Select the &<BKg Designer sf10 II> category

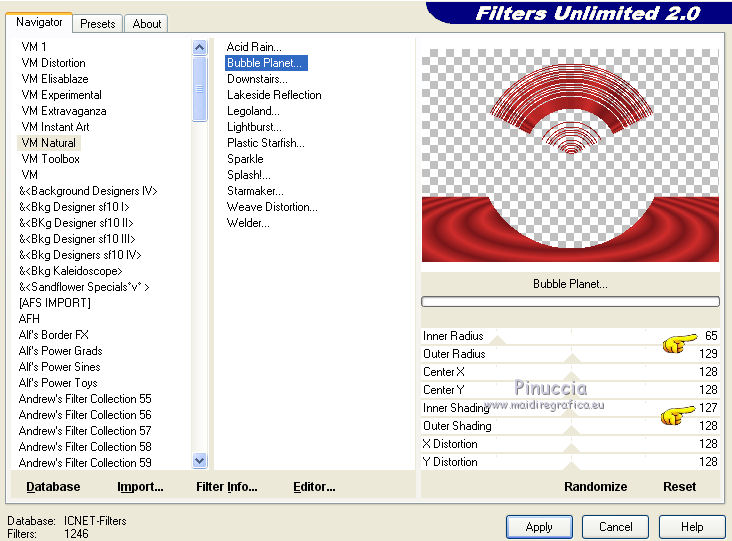coord(76,223)
